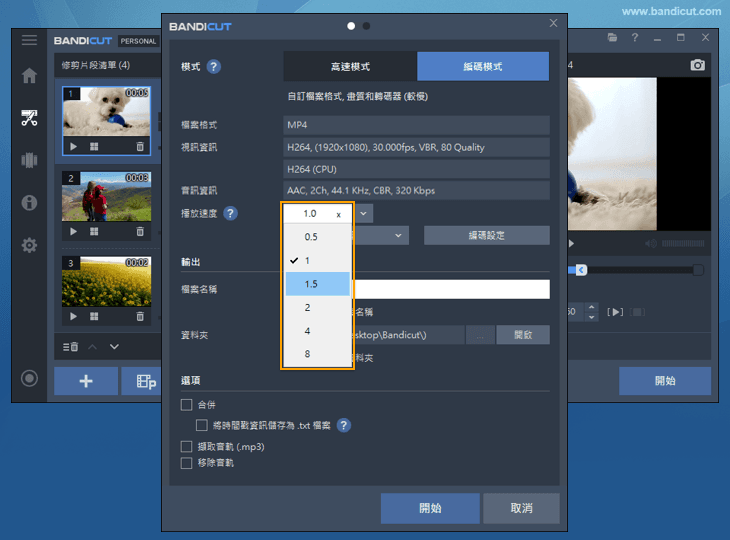Click Start button in main window

click(665, 381)
